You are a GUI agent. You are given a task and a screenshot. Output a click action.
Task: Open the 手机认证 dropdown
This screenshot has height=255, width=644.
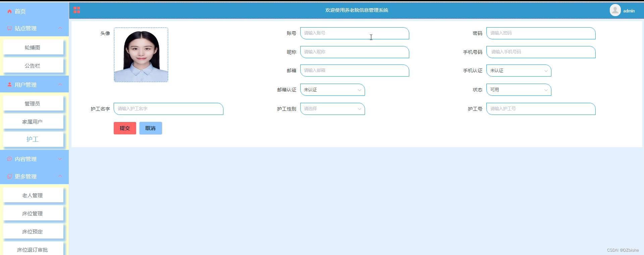point(519,71)
